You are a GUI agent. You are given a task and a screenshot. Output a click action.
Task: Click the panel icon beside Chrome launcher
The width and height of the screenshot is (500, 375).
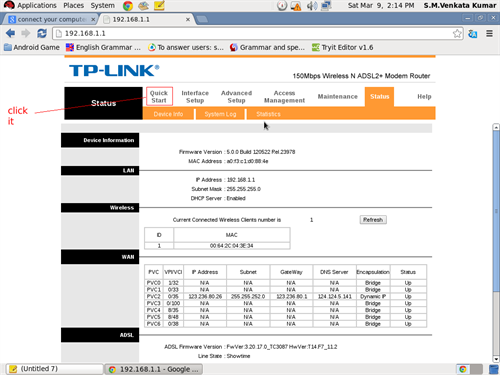click(143, 5)
